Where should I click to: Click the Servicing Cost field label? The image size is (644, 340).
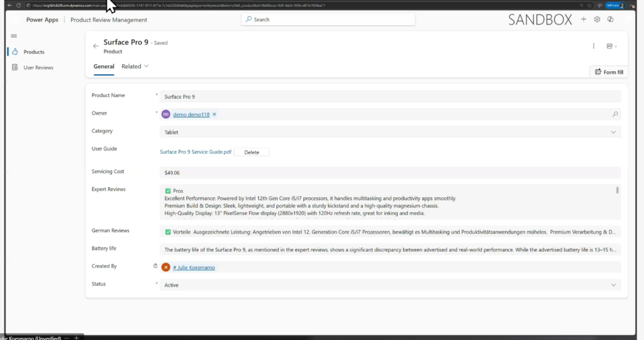108,171
